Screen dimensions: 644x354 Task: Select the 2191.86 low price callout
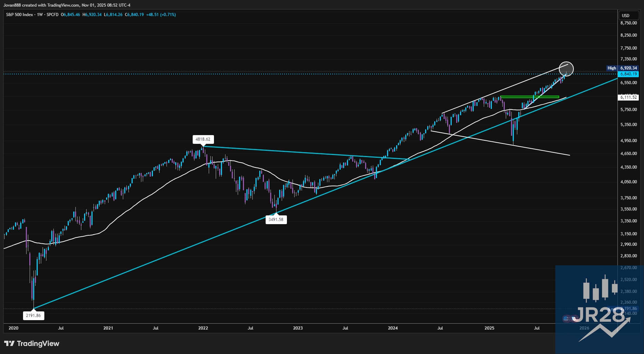pos(34,316)
